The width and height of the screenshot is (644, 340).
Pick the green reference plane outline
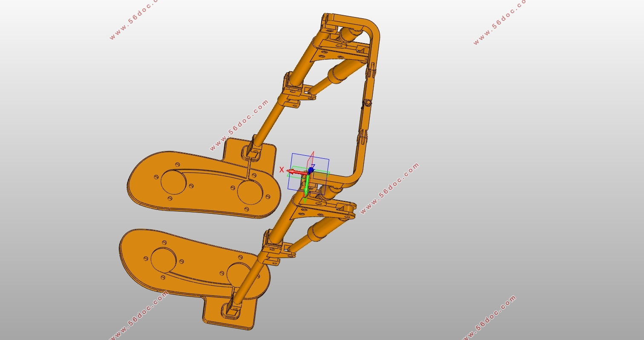pyautogui.click(x=324, y=173)
